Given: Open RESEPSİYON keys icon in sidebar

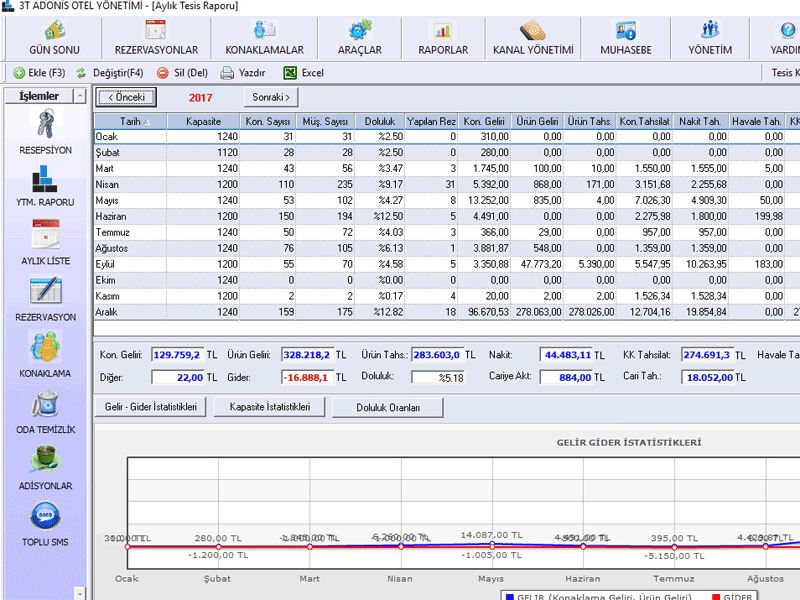Looking at the screenshot, I should click(45, 124).
